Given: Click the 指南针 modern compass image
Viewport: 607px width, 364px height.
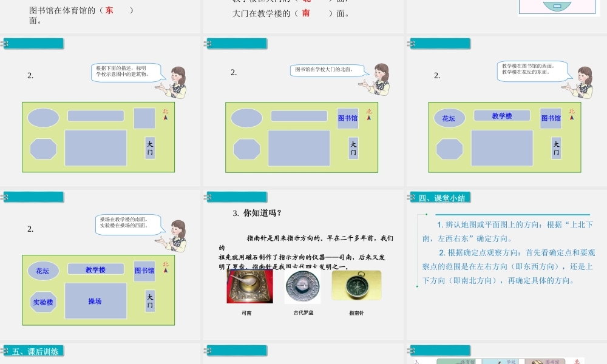Looking at the screenshot, I should point(355,286).
